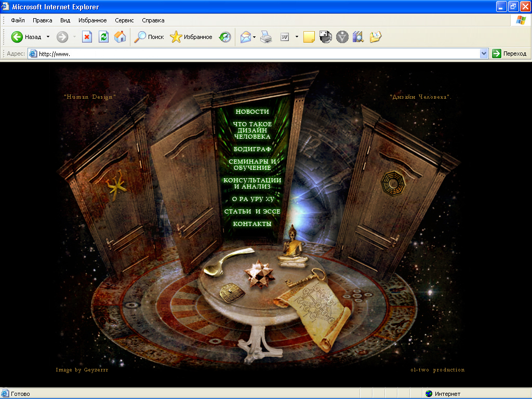Go to the Home page icon
The image size is (532, 399).
[x=120, y=37]
